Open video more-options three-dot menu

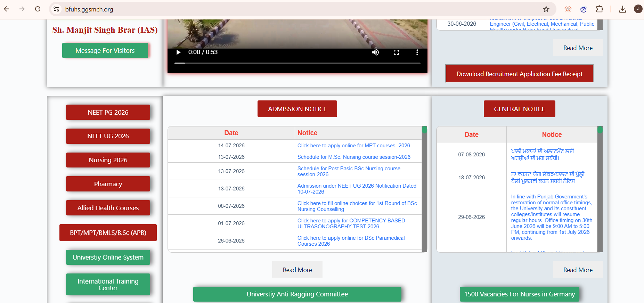(417, 52)
